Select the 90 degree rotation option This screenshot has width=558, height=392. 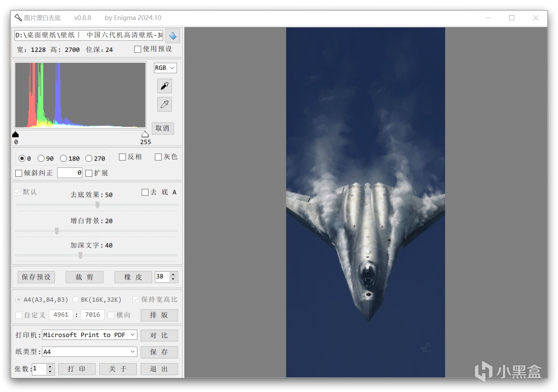41,159
